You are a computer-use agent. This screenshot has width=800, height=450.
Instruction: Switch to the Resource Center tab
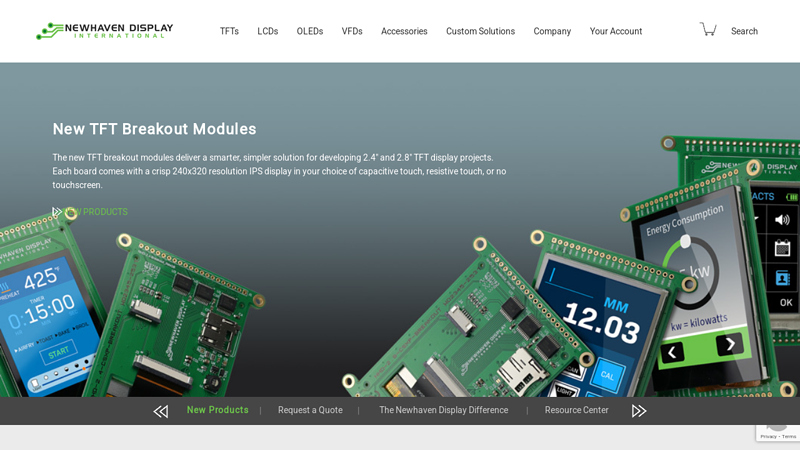click(x=576, y=410)
